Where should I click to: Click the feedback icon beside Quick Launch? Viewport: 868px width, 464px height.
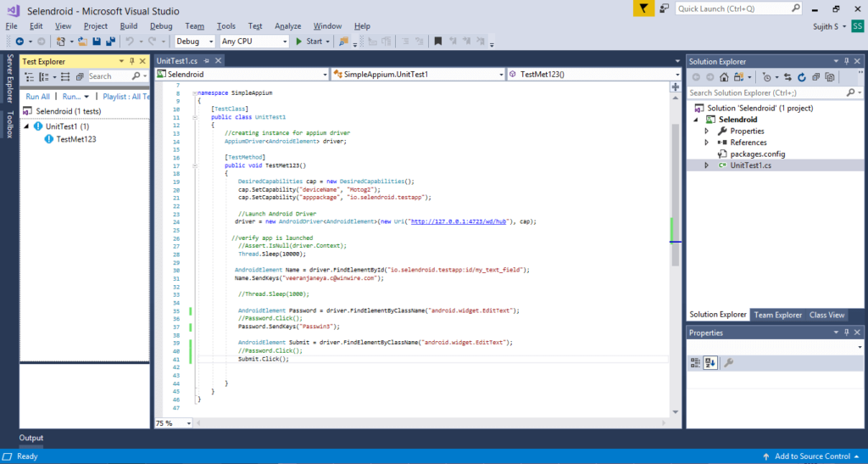pyautogui.click(x=665, y=8)
